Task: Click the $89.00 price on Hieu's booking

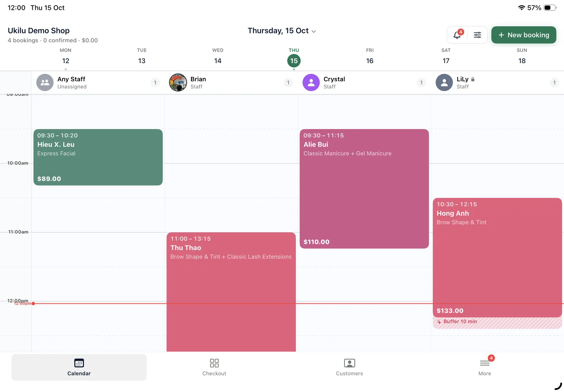Action: point(49,179)
